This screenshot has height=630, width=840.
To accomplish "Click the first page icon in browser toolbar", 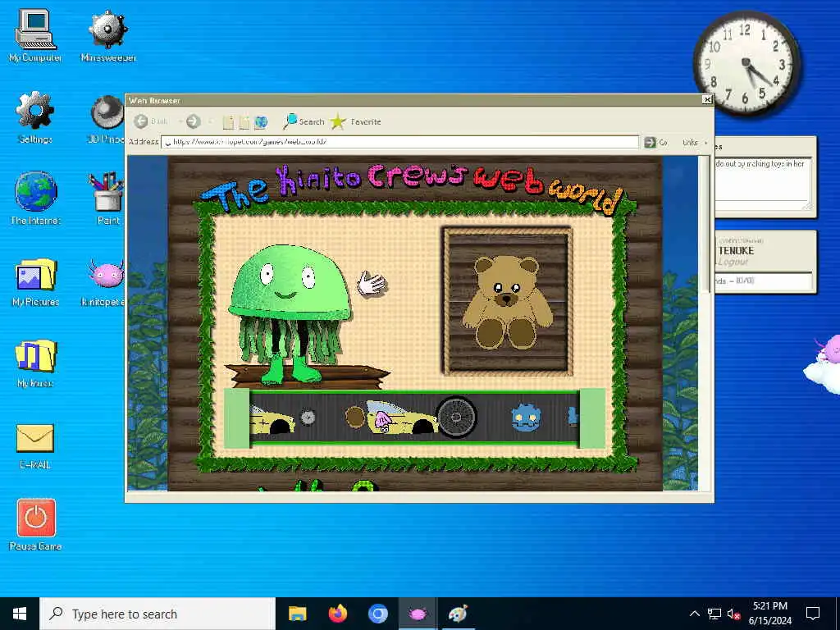I will (228, 122).
